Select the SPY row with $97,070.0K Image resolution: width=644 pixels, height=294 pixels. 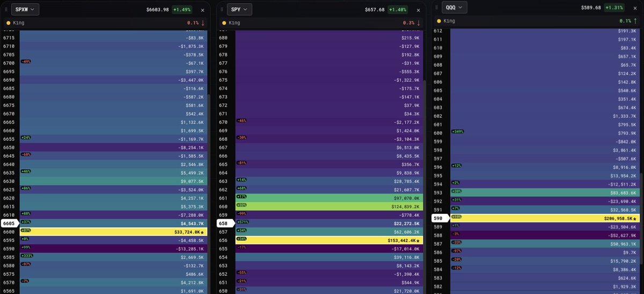tap(330, 198)
